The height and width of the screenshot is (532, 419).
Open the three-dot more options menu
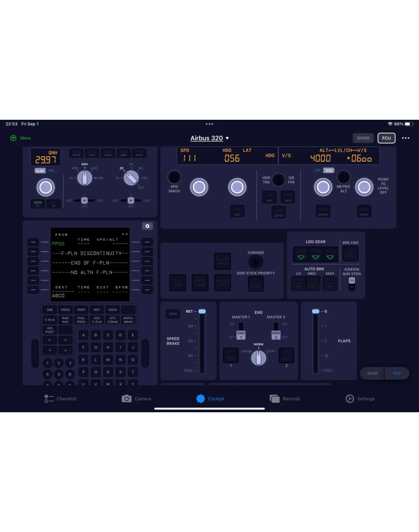coord(406,138)
